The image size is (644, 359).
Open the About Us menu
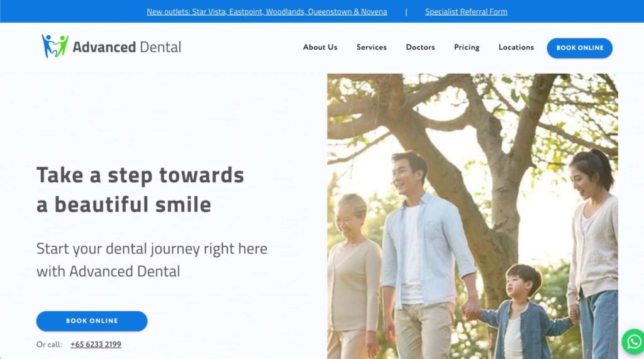320,47
